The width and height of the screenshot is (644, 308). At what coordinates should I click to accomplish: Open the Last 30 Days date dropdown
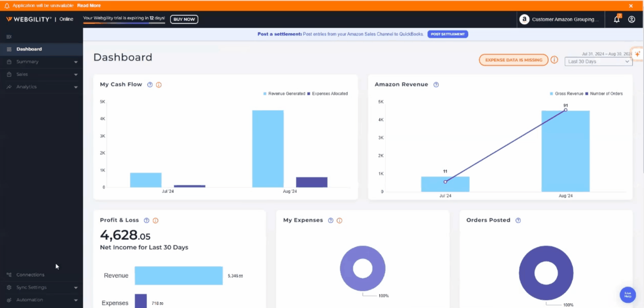click(x=598, y=62)
